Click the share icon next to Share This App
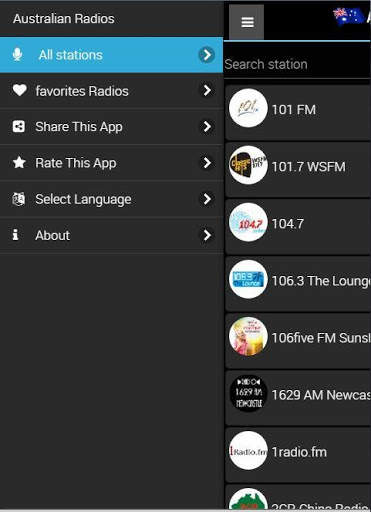371x512 pixels. point(19,126)
